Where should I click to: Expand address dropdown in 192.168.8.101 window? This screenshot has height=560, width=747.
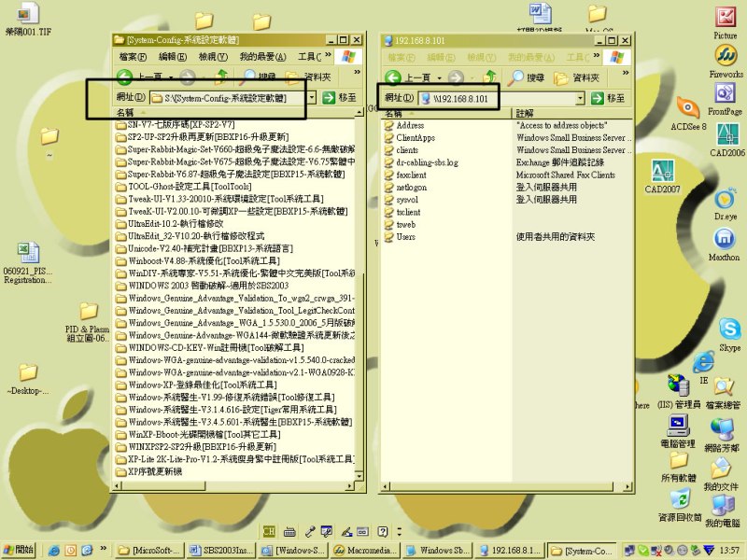tap(580, 98)
